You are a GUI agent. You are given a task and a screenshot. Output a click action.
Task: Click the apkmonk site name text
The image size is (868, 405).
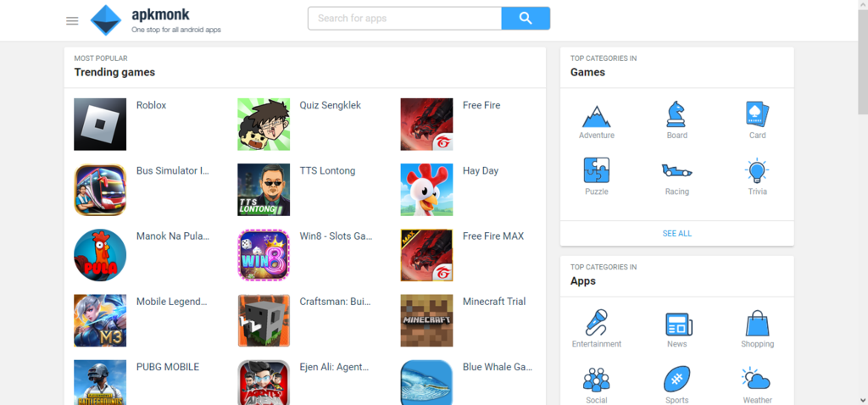(160, 14)
